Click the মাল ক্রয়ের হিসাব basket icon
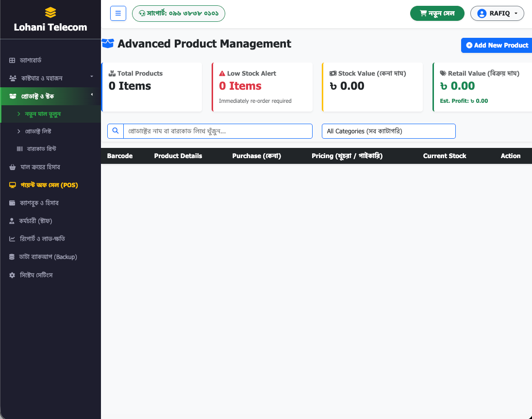 pos(13,167)
